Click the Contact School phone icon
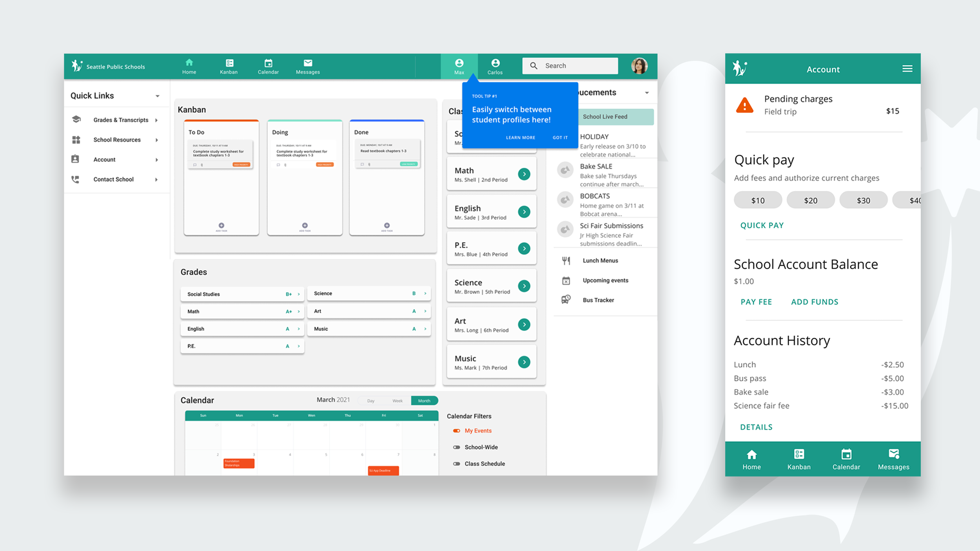This screenshot has width=980, height=551. (x=75, y=179)
